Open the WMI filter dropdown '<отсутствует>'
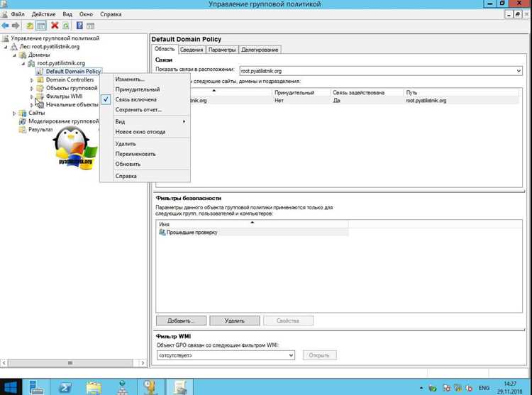532x395 pixels. click(x=226, y=355)
